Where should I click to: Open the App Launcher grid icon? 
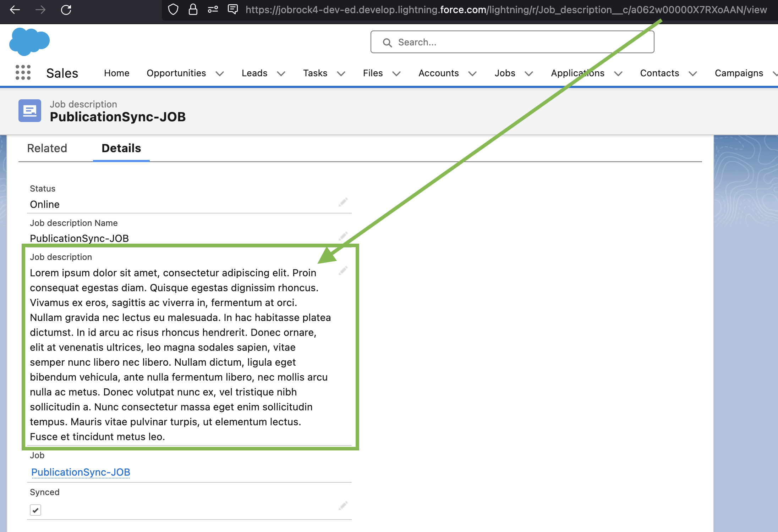(x=23, y=72)
